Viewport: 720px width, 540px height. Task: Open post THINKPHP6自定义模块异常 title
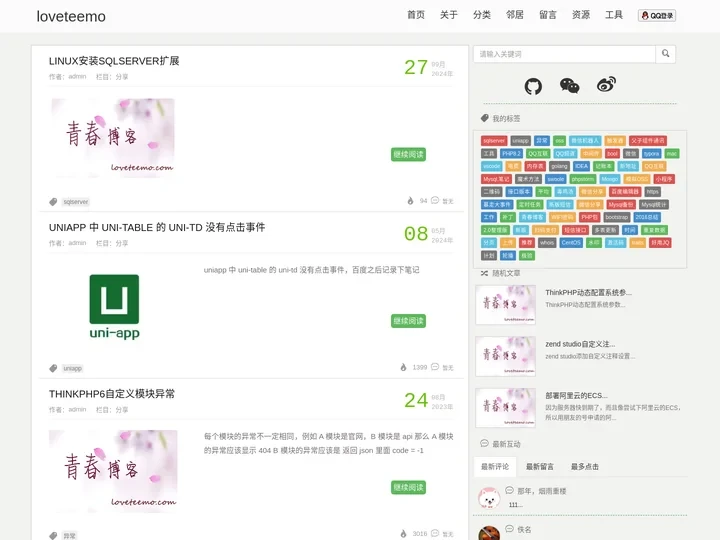click(x=112, y=394)
